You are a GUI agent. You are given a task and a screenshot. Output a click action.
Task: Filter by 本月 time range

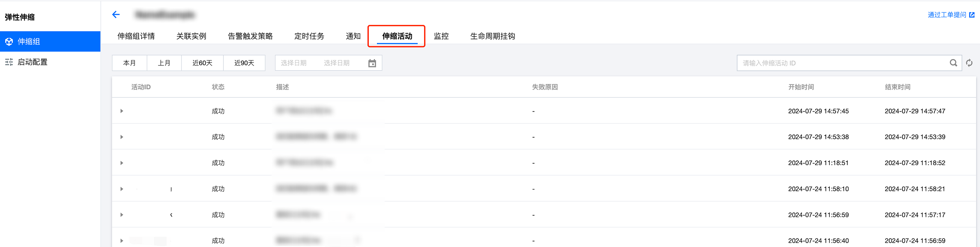coord(129,63)
